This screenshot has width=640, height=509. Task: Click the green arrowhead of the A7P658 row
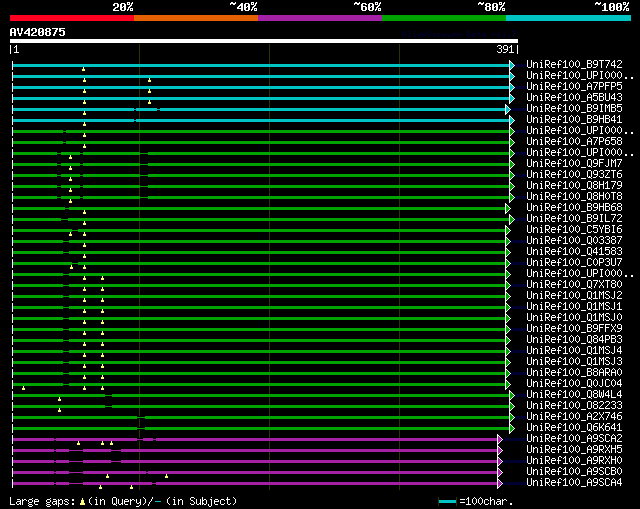pos(512,142)
